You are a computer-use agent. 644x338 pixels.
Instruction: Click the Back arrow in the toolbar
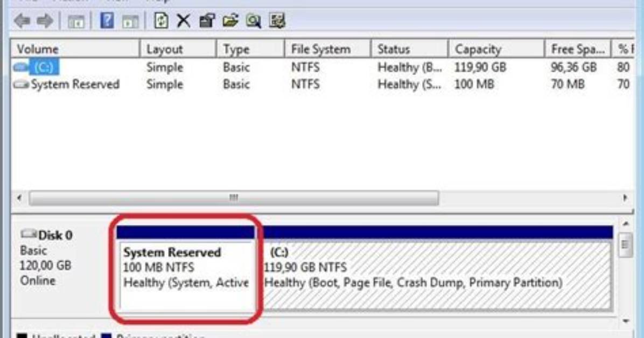[22, 20]
